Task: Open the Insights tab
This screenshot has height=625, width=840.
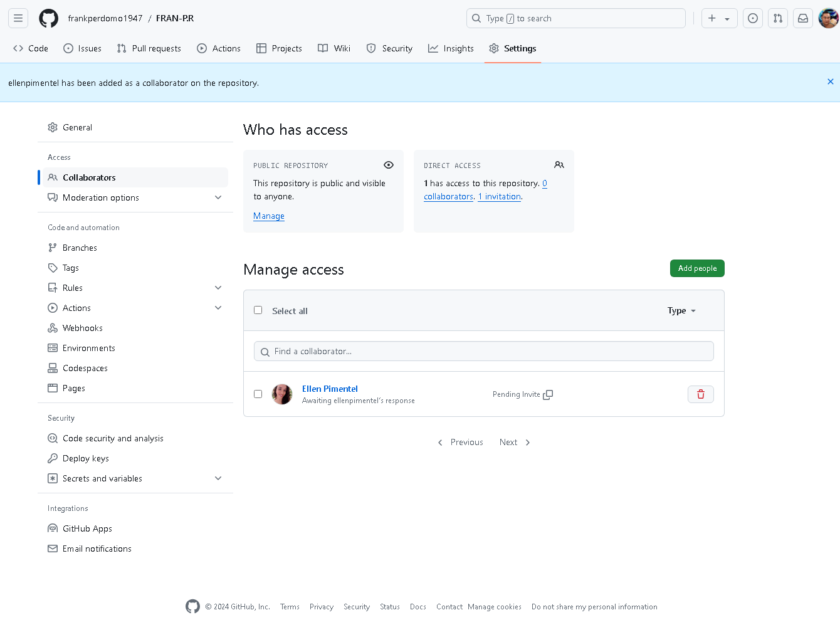Action: coord(451,48)
